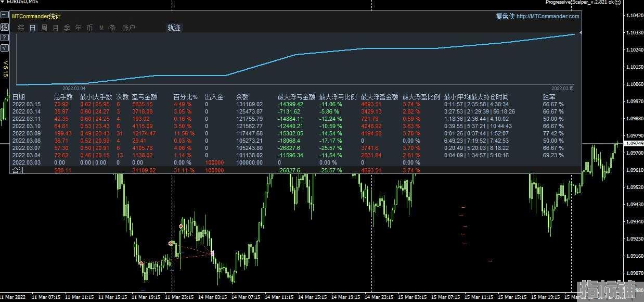Click the √ checkmark sidebar icon
644x302 pixels.
(4, 47)
